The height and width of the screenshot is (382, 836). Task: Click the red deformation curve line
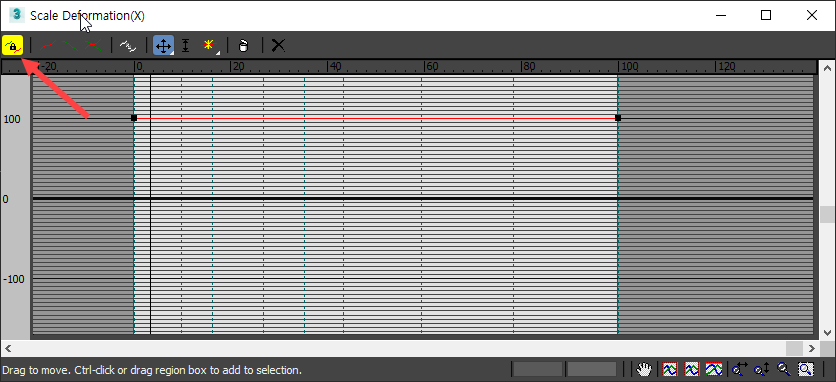376,118
